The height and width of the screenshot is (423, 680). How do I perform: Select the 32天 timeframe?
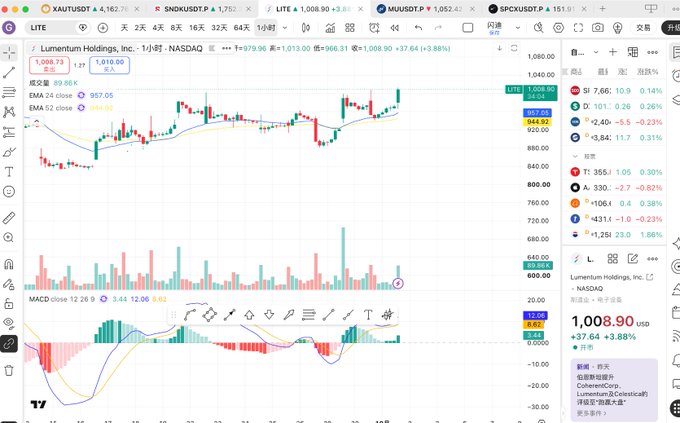coord(219,28)
